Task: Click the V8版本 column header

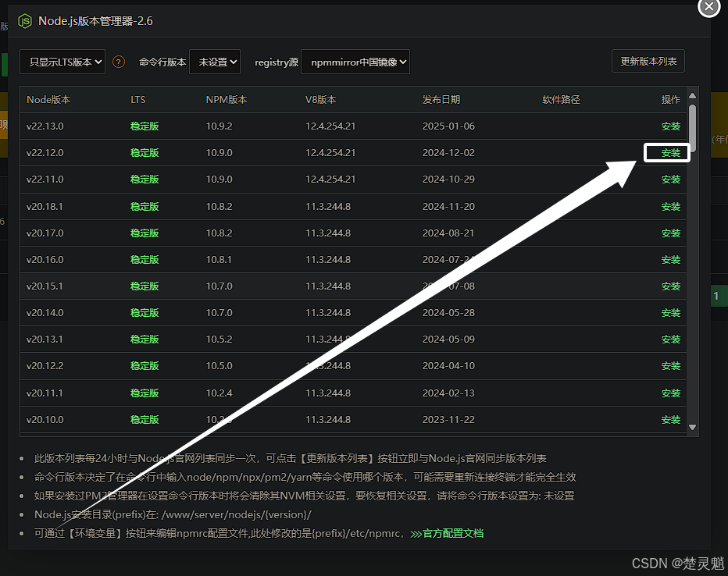Action: (x=321, y=100)
